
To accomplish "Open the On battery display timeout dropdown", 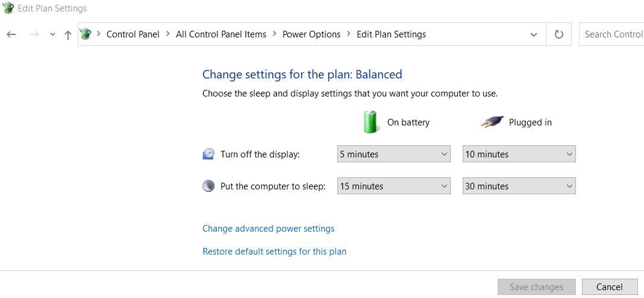I will tap(394, 154).
